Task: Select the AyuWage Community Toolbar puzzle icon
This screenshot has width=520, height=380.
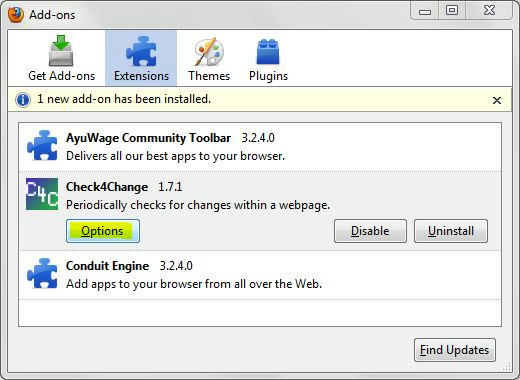Action: coord(42,146)
